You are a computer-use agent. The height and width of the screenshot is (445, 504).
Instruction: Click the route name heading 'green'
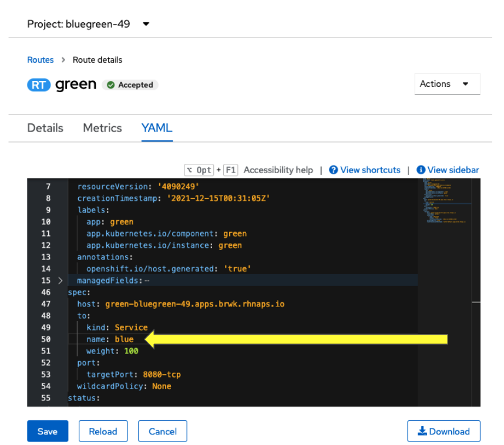pos(76,84)
